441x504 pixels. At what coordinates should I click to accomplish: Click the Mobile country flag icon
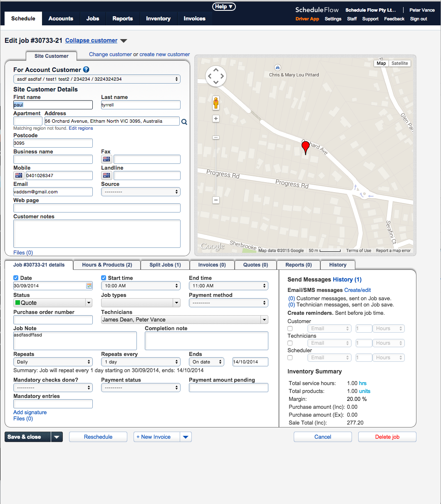19,175
